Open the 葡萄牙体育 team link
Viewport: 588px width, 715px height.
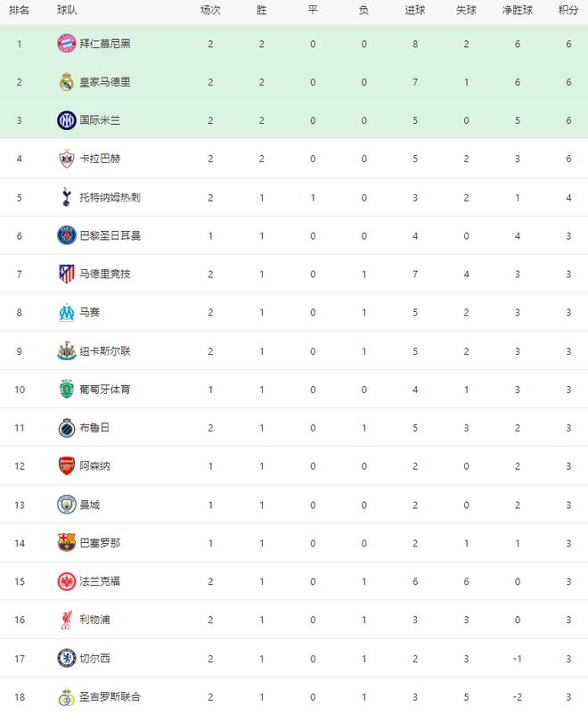pos(105,389)
